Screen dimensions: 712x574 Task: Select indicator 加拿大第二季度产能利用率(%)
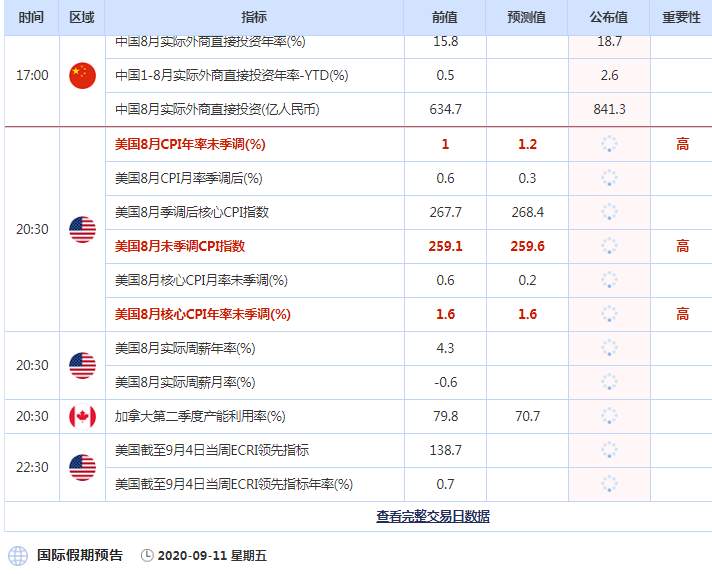pos(200,416)
